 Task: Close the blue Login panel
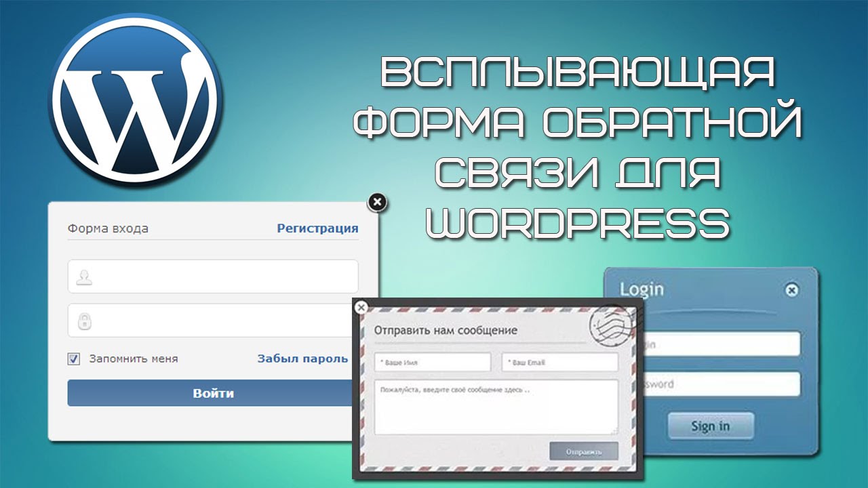[791, 290]
